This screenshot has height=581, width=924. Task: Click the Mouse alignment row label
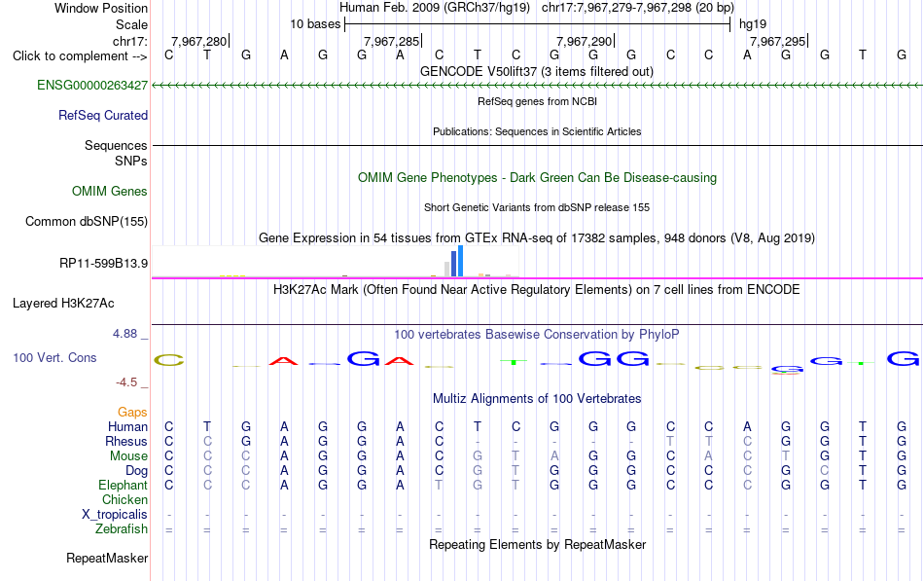(128, 456)
